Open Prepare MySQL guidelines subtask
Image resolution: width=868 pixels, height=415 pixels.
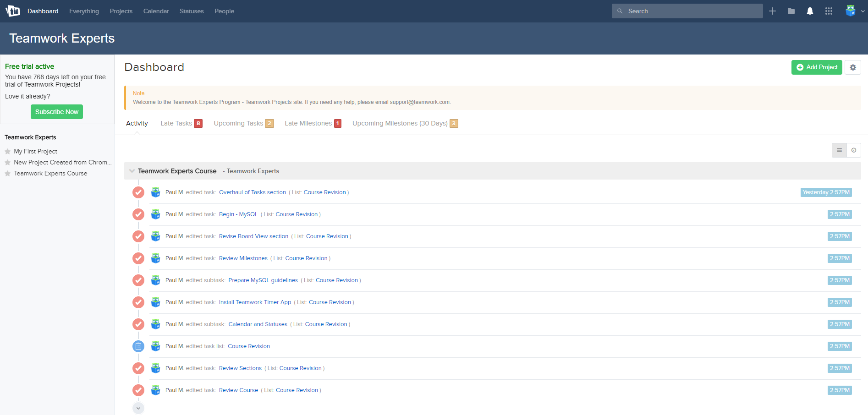coord(263,280)
